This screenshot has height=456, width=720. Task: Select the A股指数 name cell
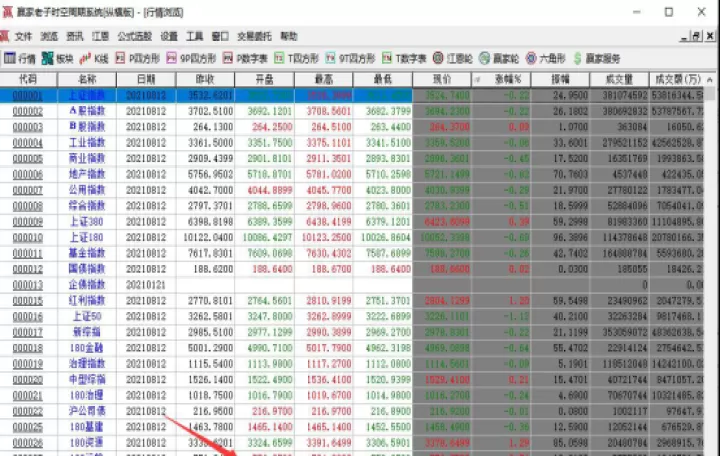pyautogui.click(x=87, y=111)
